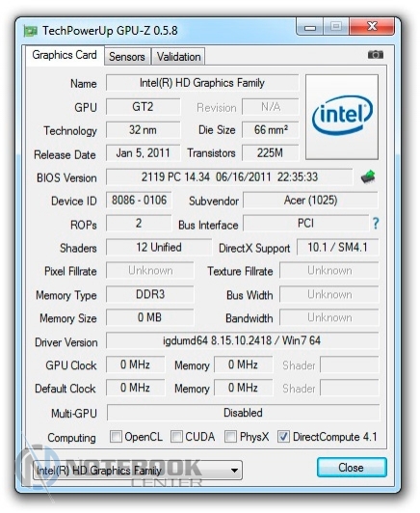The image size is (420, 513).
Task: Minimize the GPU-Z window
Action: coord(310,26)
